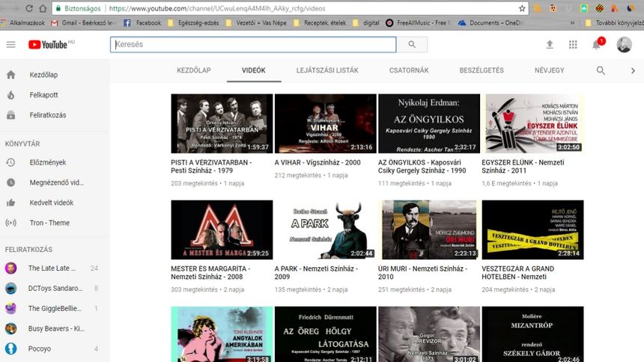Bookmark this page with star icon
This screenshot has width=644, height=362.
[522, 8]
